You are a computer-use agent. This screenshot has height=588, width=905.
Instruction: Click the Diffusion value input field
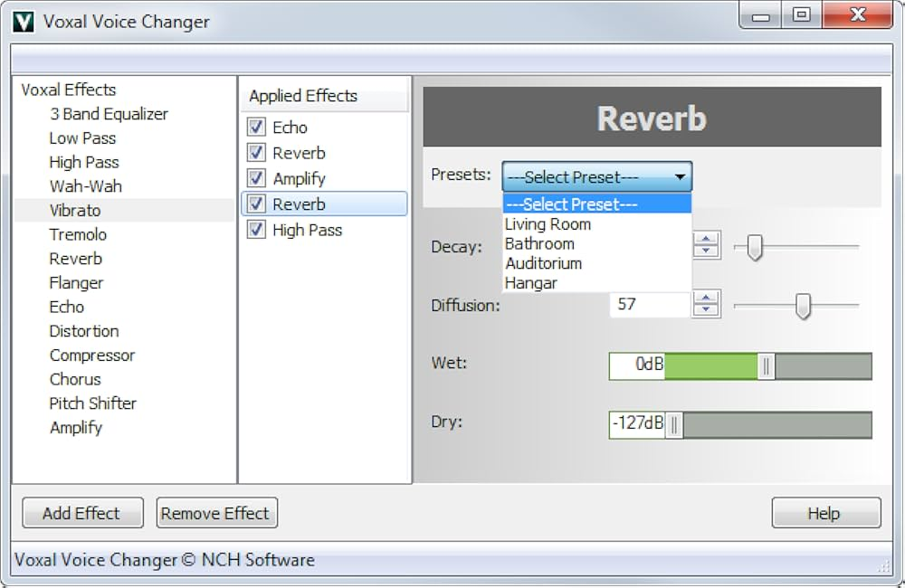(650, 304)
